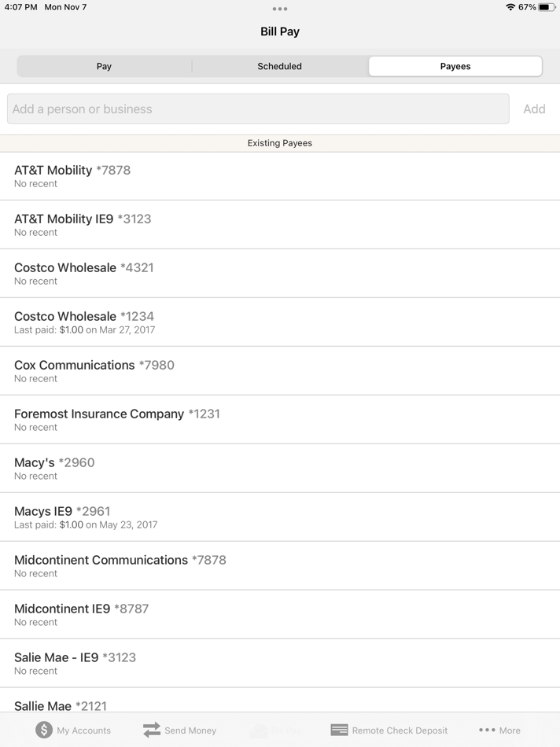Viewport: 560px width, 747px height.
Task: Tap Last paid $1.00 on May 23, 2017
Action: (86, 524)
